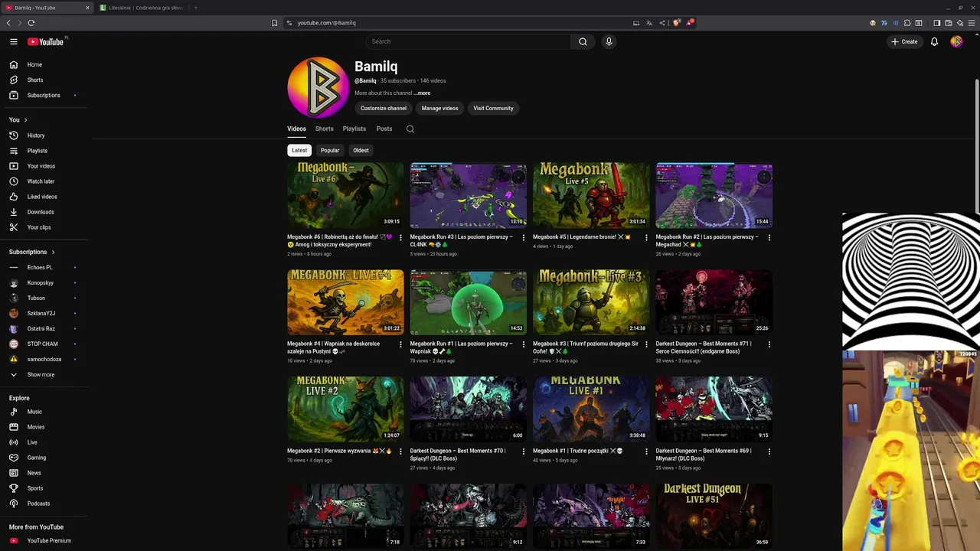Open Darkest Dungeon Live #51 thumbnail

(x=714, y=515)
